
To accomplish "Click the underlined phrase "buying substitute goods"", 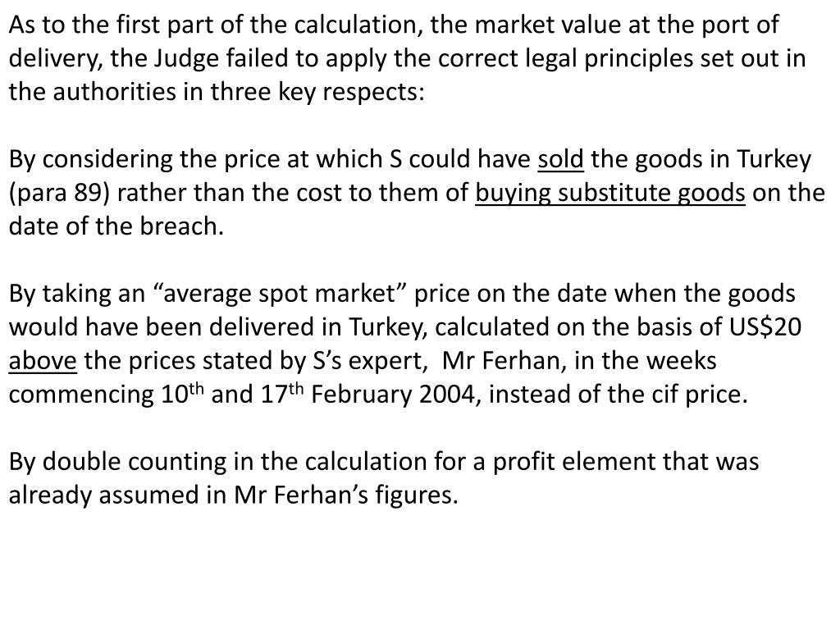I will tap(610, 193).
